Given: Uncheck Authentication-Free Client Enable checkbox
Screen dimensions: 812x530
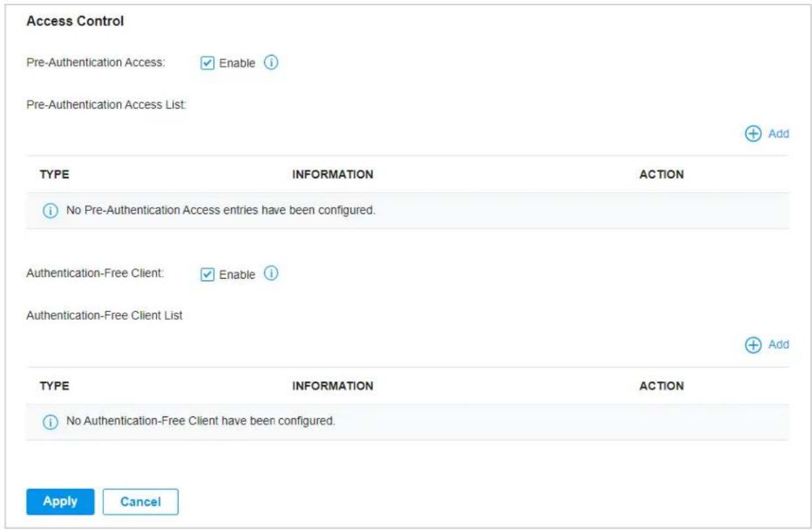Looking at the screenshot, I should tap(207, 274).
